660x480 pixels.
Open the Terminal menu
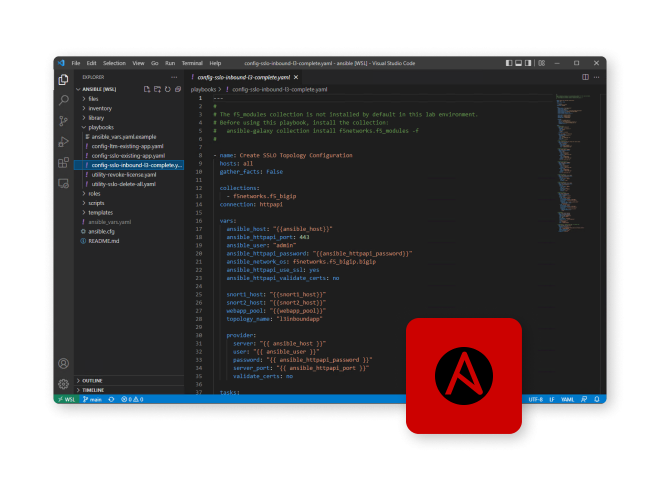(192, 63)
